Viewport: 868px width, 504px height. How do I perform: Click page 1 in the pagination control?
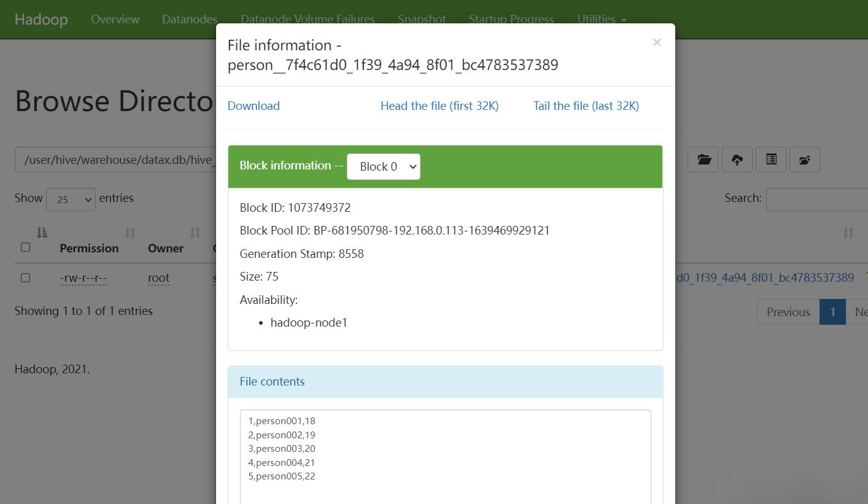point(832,312)
